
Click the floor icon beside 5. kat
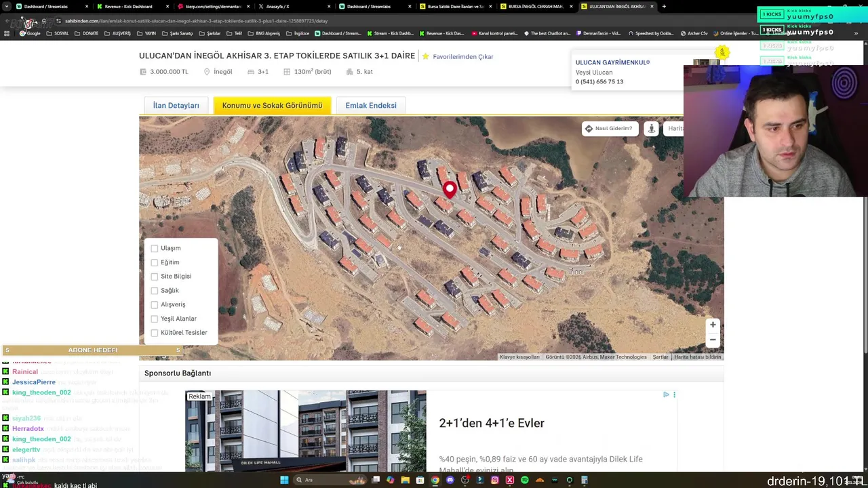[349, 72]
